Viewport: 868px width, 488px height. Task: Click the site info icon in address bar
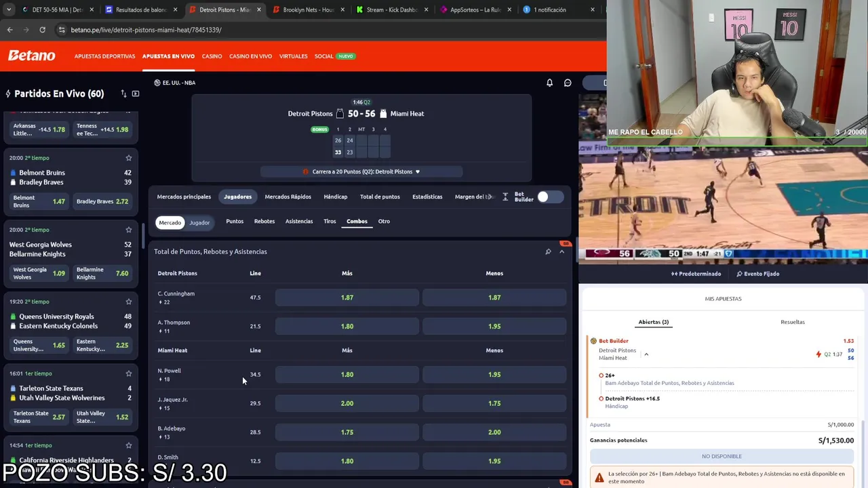pos(62,30)
